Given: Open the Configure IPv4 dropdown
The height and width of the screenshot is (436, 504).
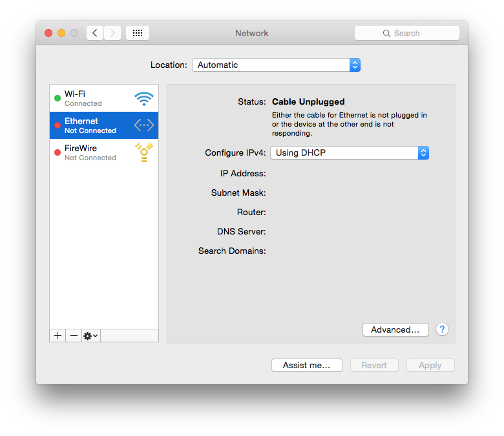Looking at the screenshot, I should click(350, 153).
